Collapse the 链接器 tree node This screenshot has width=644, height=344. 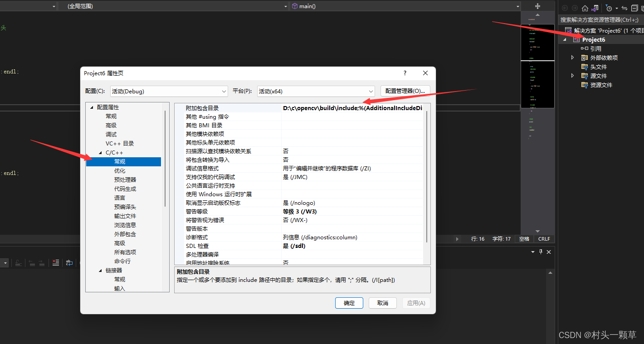click(x=100, y=271)
